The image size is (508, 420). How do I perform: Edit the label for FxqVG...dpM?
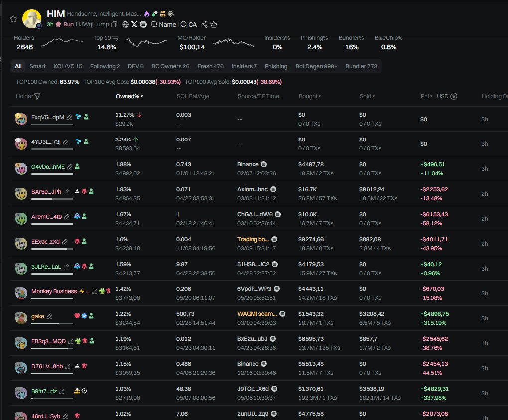(69, 117)
